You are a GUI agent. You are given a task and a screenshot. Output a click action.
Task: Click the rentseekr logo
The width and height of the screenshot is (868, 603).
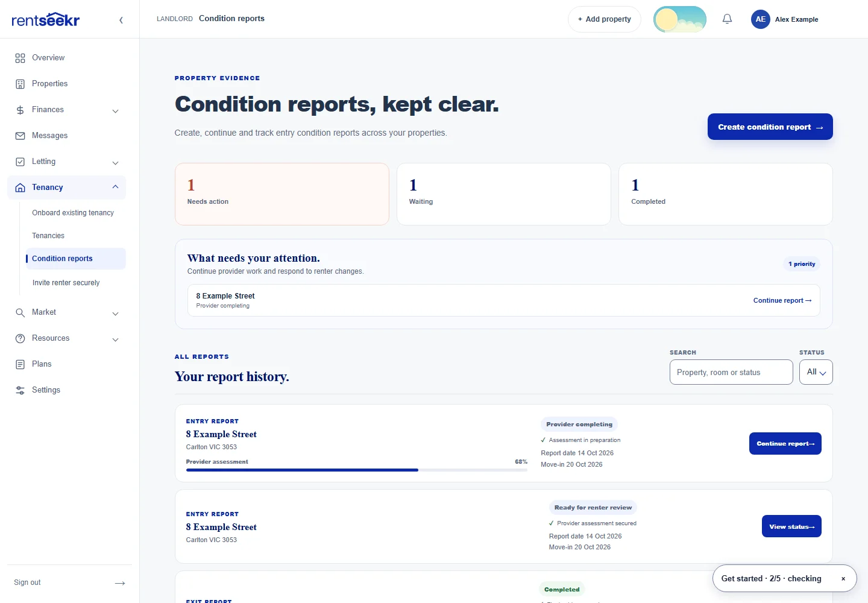46,19
